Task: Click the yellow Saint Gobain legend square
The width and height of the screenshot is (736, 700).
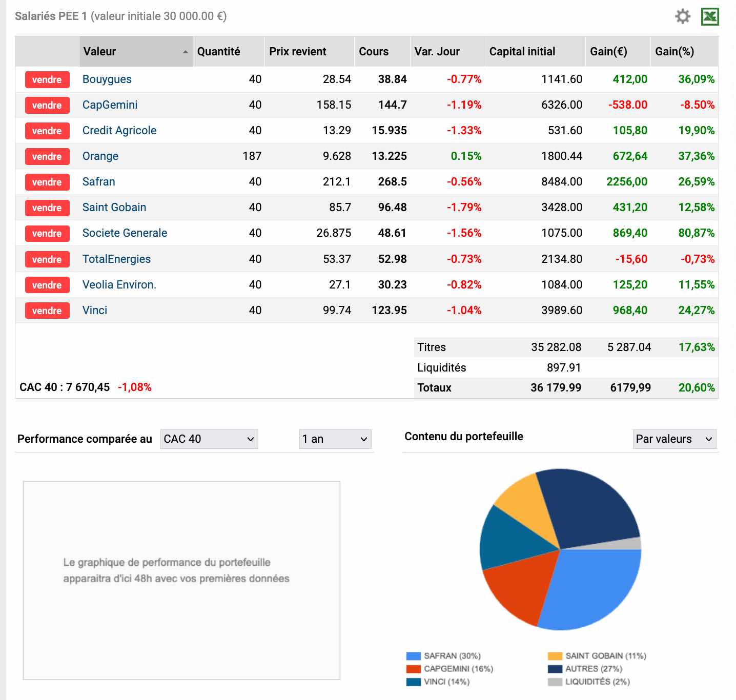Action: point(555,656)
